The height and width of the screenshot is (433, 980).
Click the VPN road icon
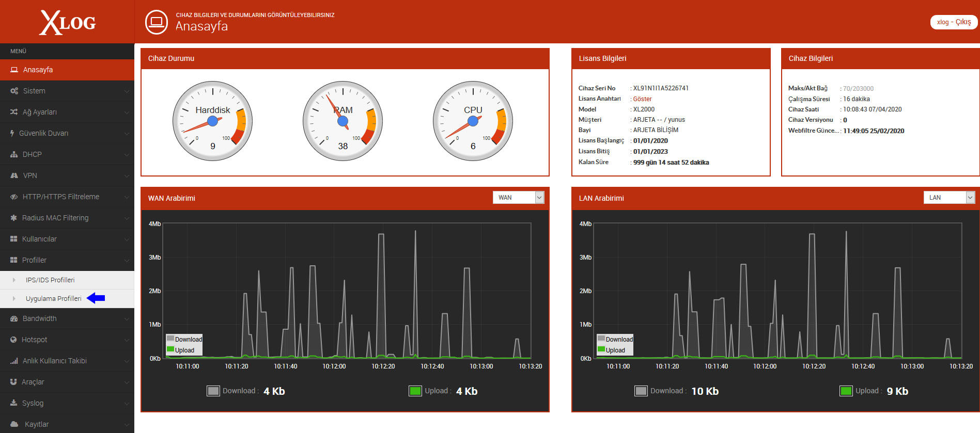14,175
